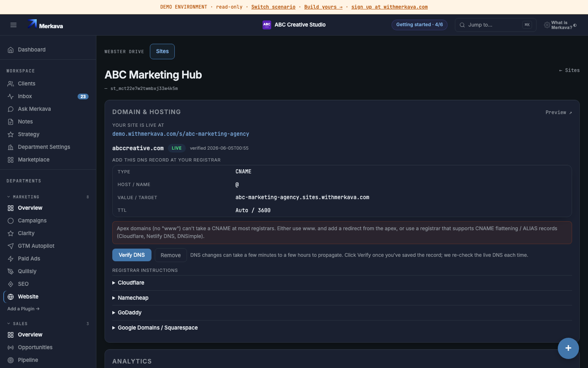This screenshot has height=368, width=588.
Task: Click the Verify DNS button
Action: (132, 255)
